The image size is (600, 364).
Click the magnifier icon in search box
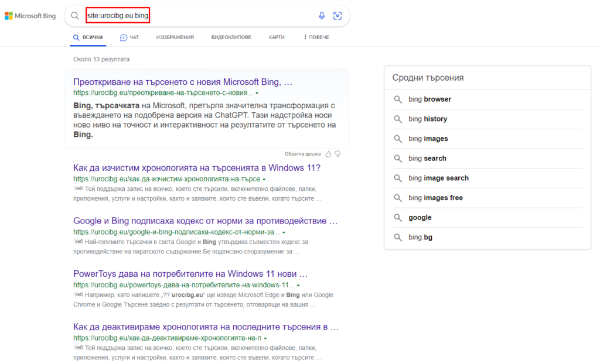[x=75, y=16]
